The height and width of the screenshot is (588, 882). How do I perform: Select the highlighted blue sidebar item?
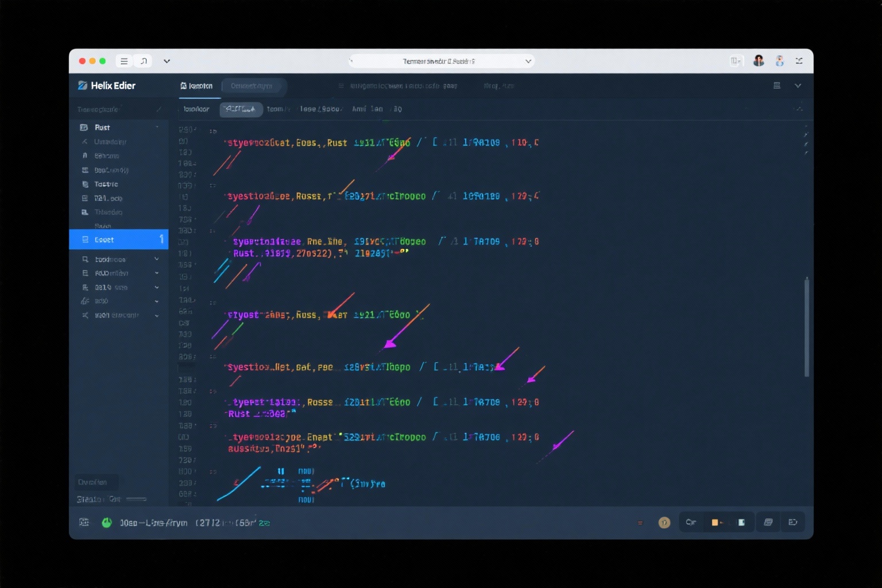coord(118,239)
